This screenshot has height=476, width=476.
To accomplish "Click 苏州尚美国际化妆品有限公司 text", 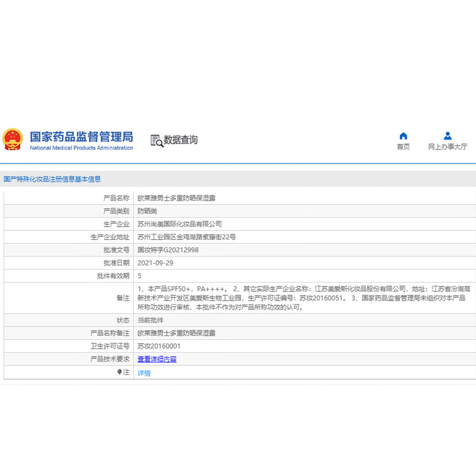I will click(180, 224).
